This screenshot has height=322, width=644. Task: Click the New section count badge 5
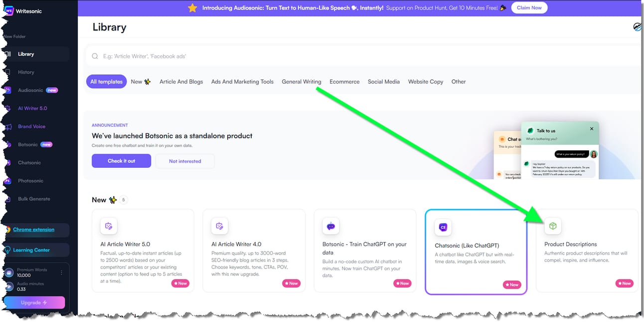[124, 200]
